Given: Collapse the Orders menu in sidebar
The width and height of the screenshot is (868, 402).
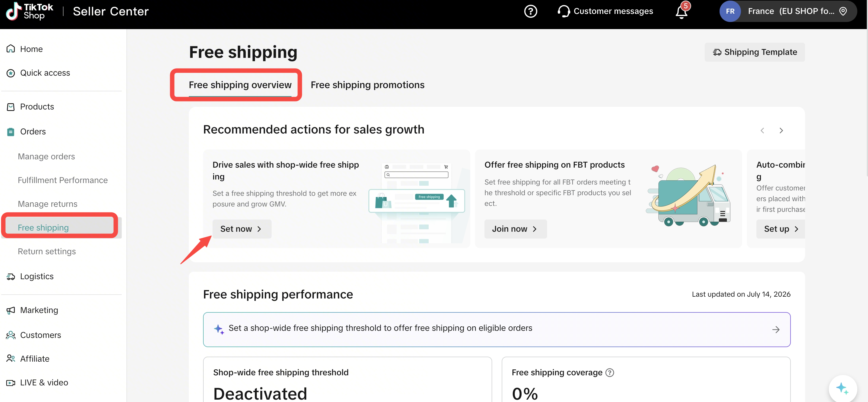Looking at the screenshot, I should point(33,131).
